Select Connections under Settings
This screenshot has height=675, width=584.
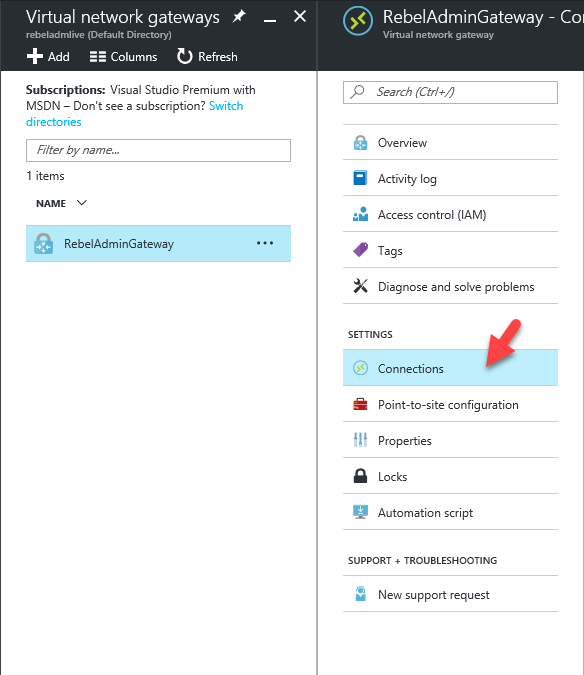tap(450, 368)
